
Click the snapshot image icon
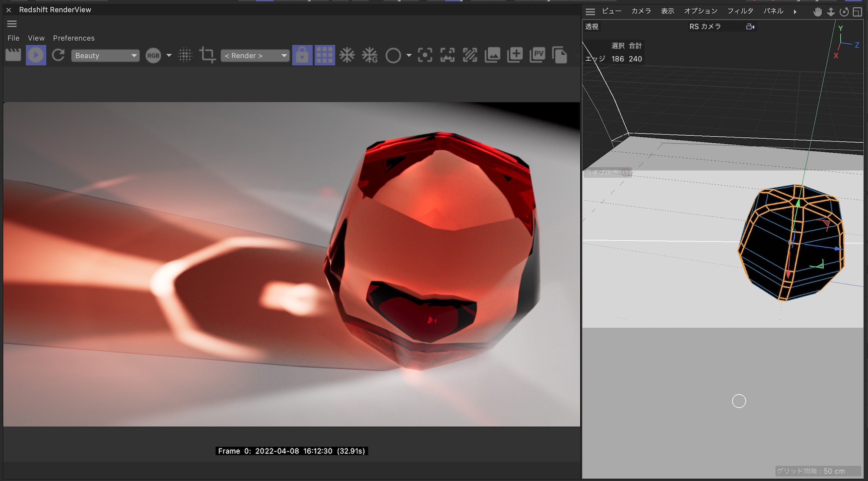[x=493, y=55]
